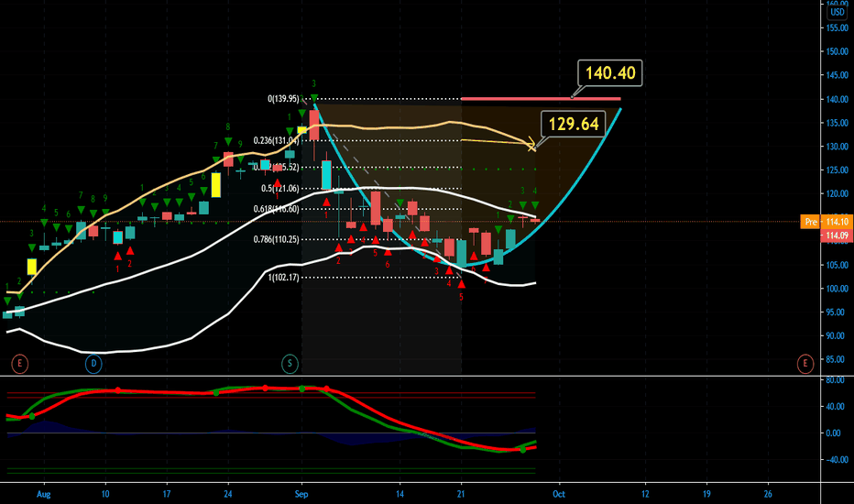The width and height of the screenshot is (854, 504).
Task: Click the '26' date label on time axis
Action: click(x=768, y=494)
